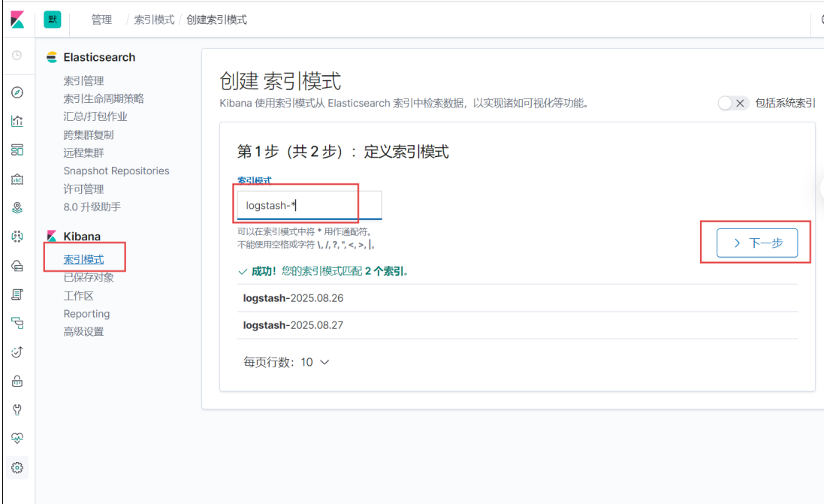Open Recently viewed clock icon

click(x=17, y=55)
